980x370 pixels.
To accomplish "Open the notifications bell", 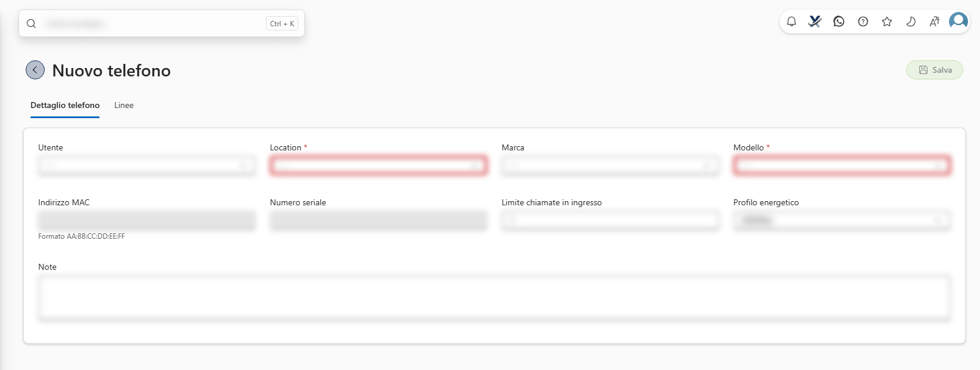I will pyautogui.click(x=792, y=22).
